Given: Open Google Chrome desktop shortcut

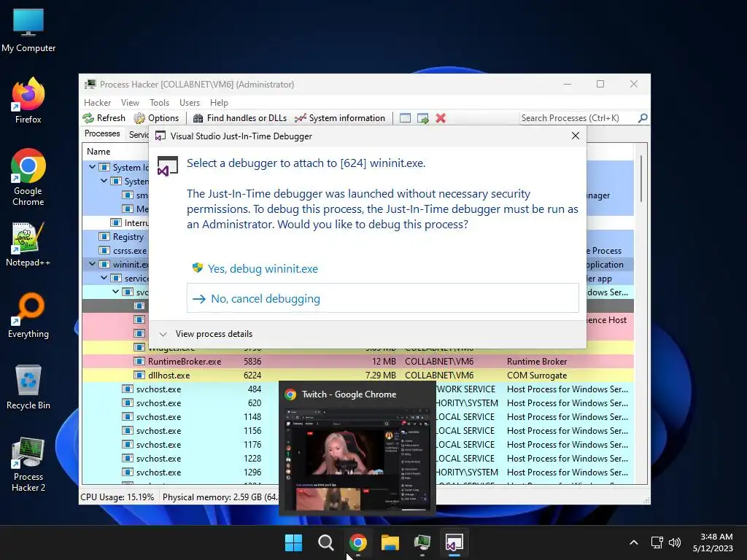Looking at the screenshot, I should tap(28, 177).
